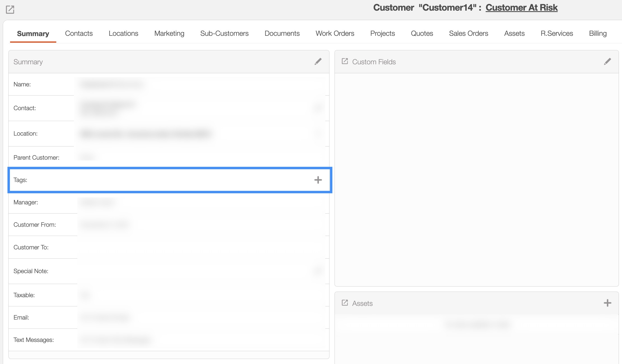Open Custom Fields pop-out icon
This screenshot has height=364, width=622.
click(345, 61)
